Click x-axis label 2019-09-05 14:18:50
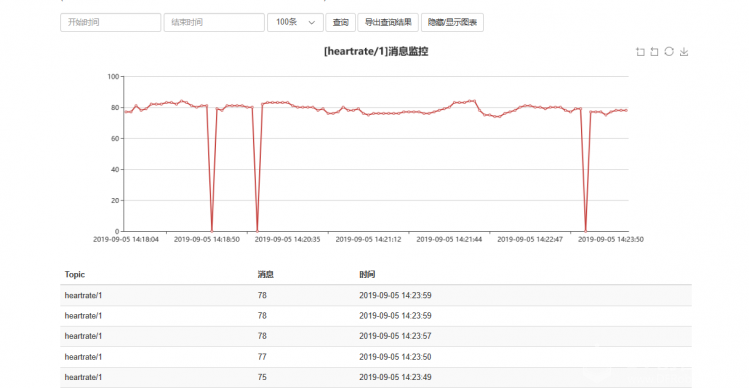Viewport: 749px width, 388px height. click(207, 239)
